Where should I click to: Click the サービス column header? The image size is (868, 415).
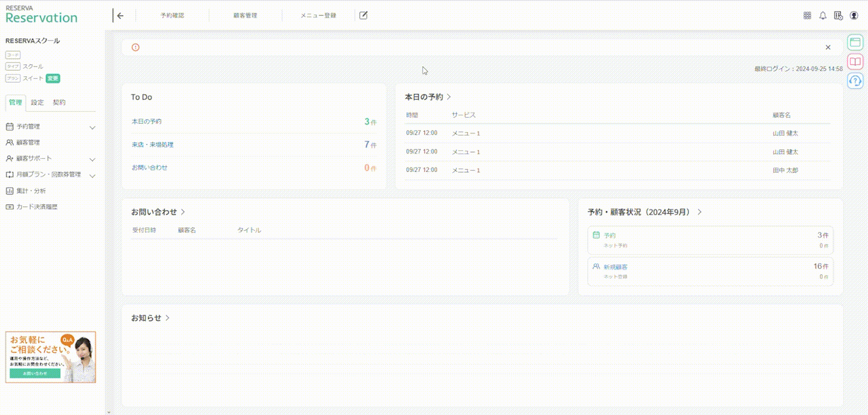point(464,115)
